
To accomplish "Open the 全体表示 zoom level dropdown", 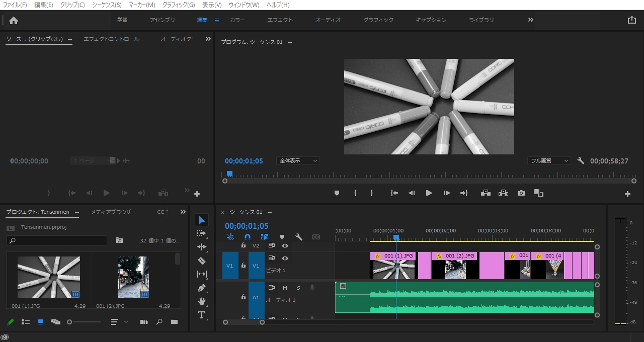I will pyautogui.click(x=298, y=161).
